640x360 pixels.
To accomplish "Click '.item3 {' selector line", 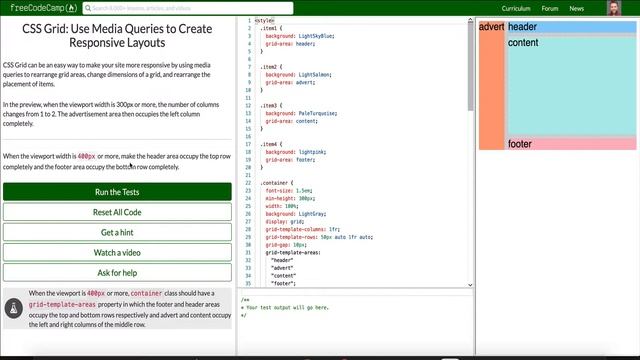I will 271,106.
